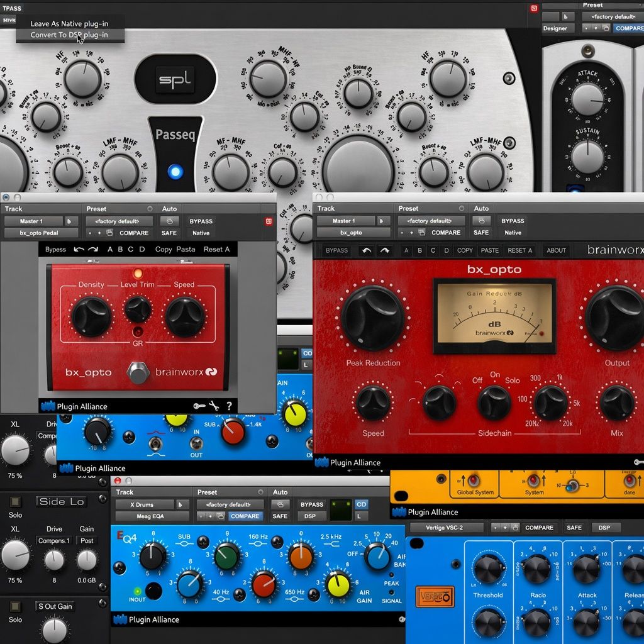
Task: Click automation enable icon in bx_opto window
Action: pyautogui.click(x=481, y=221)
